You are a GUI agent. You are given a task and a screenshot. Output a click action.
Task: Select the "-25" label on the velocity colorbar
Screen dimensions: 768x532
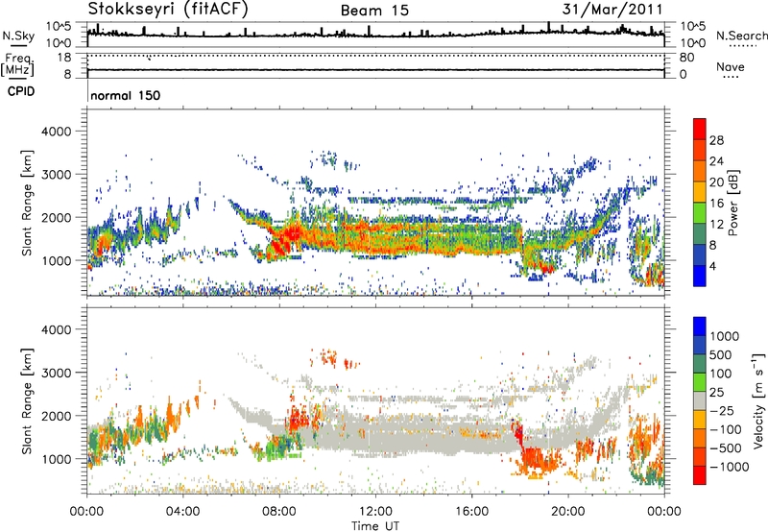721,410
